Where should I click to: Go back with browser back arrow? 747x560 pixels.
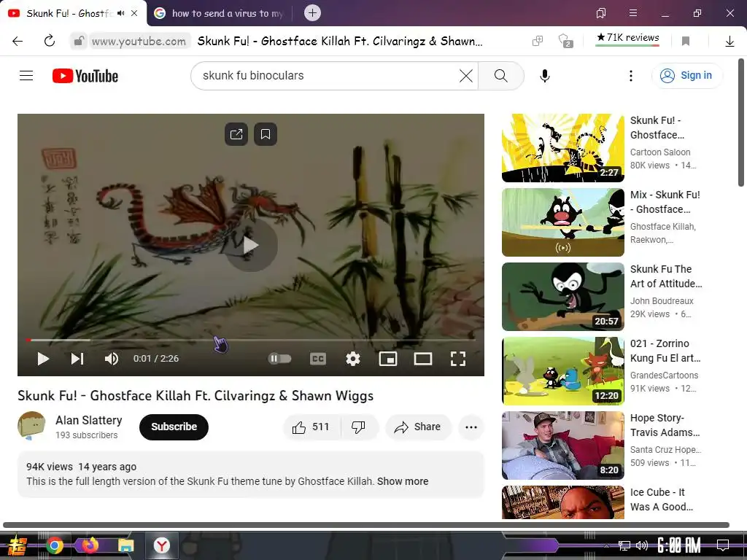point(18,41)
